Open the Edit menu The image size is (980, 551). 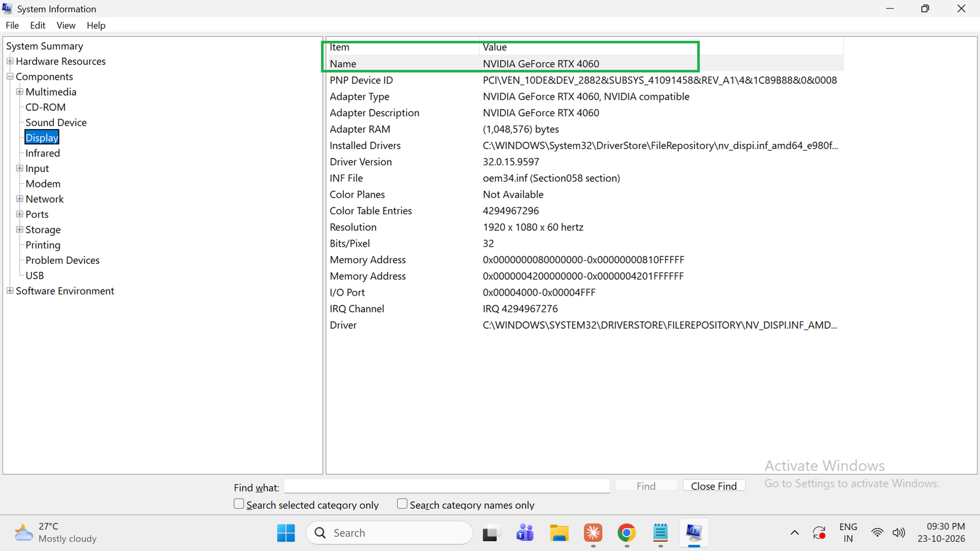38,25
